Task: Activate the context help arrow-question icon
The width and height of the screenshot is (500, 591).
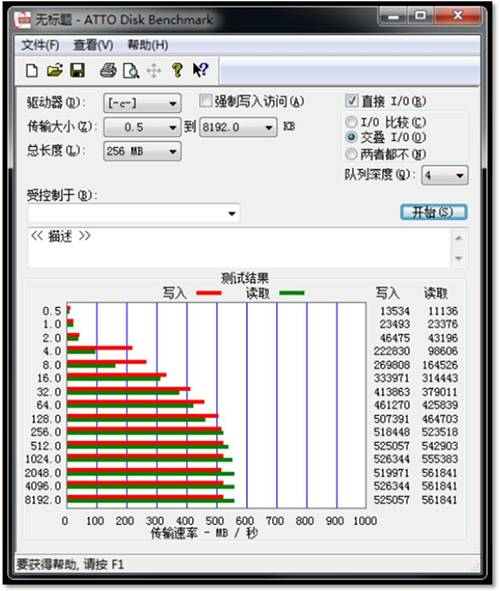Action: 200,70
